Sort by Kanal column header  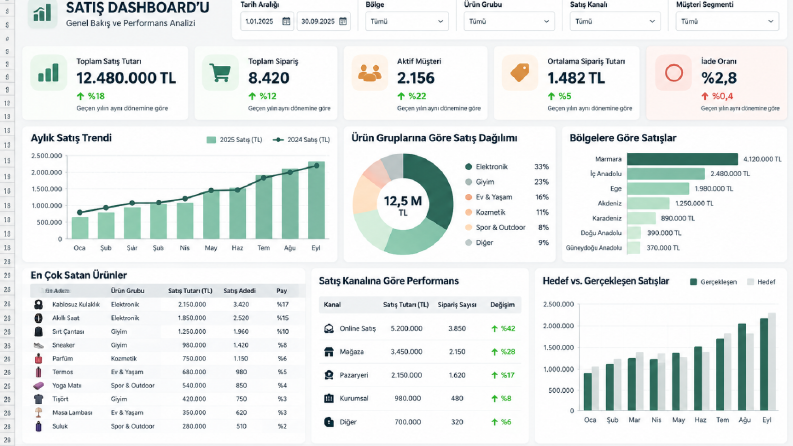click(332, 304)
